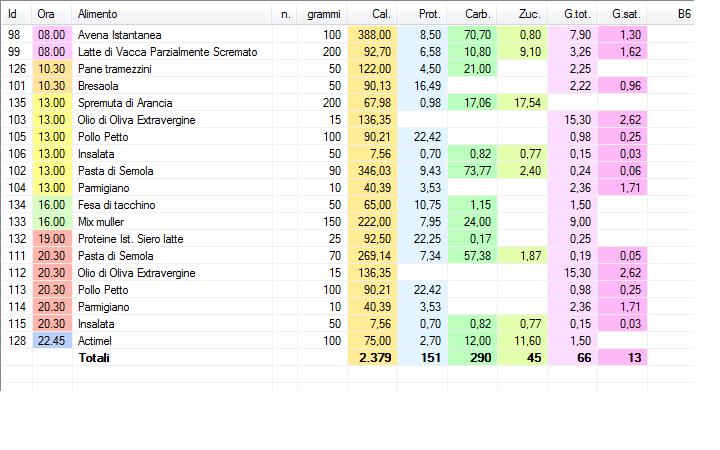The image size is (720, 450).
Task: Select Insalata in row 106
Action: pyautogui.click(x=96, y=154)
